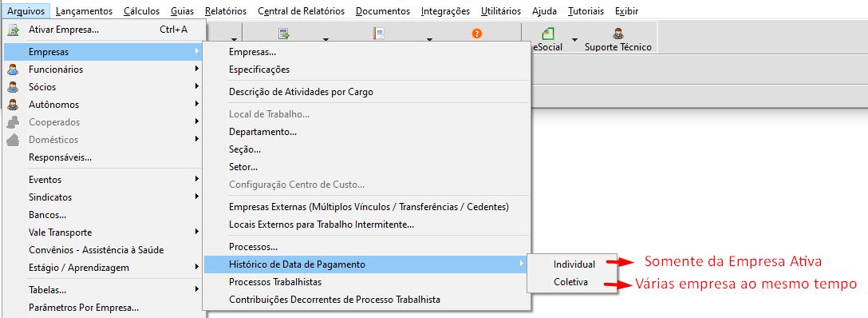
Task: Open the Central de Relatórios menu
Action: (x=301, y=11)
